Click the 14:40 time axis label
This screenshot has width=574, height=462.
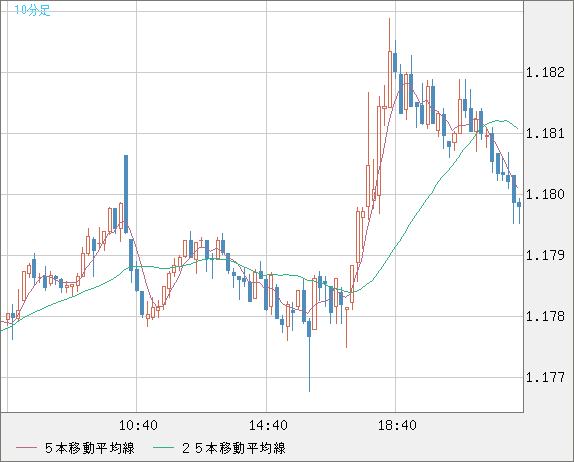tap(268, 425)
